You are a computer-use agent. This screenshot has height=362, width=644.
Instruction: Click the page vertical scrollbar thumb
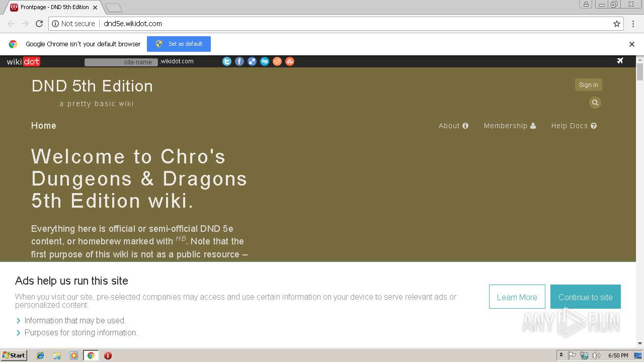640,72
